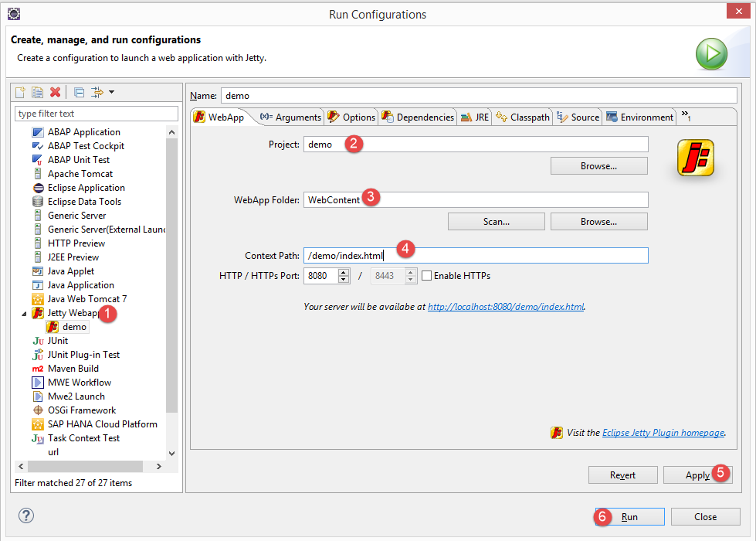
Task: Click the filter launch configurations icon
Action: 97,93
